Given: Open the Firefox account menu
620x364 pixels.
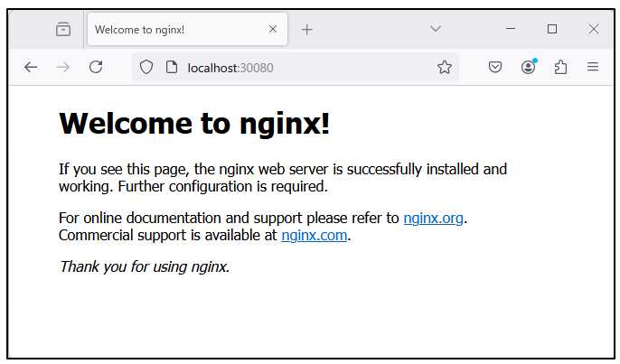Looking at the screenshot, I should pyautogui.click(x=528, y=67).
